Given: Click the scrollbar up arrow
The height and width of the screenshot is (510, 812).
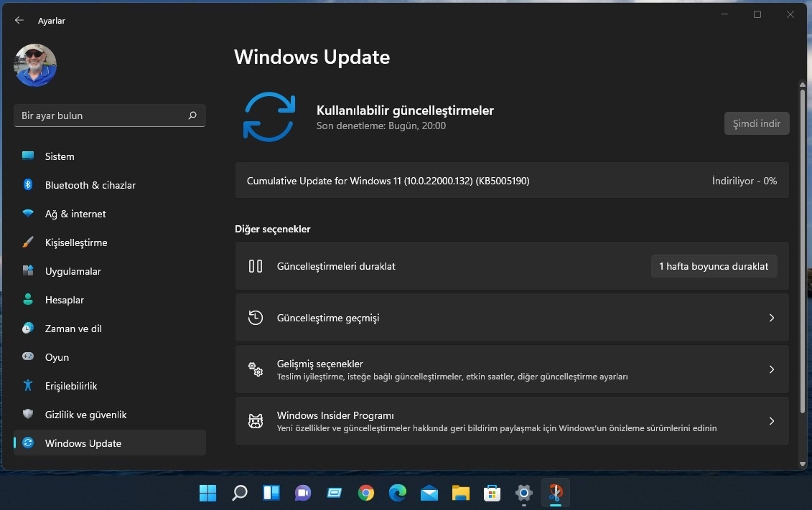Looking at the screenshot, I should tap(802, 85).
